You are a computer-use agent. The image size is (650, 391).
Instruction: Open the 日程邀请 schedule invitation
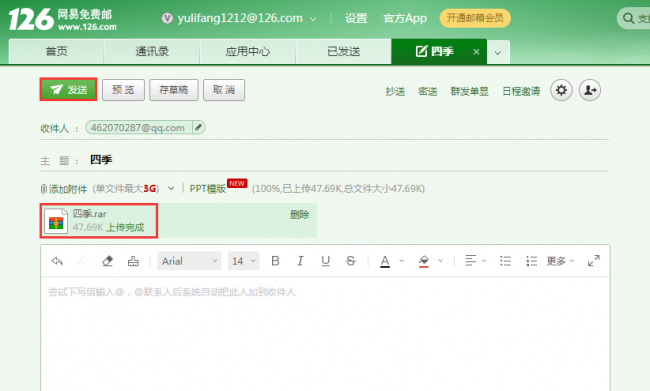click(521, 91)
